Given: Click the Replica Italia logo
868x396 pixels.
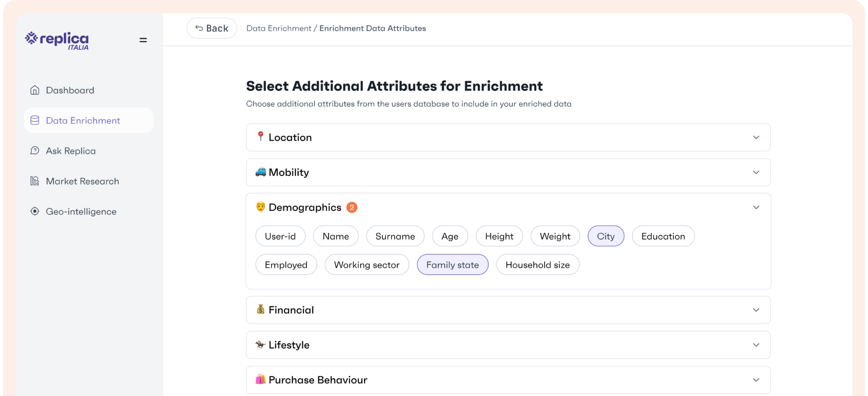Looking at the screenshot, I should (57, 40).
